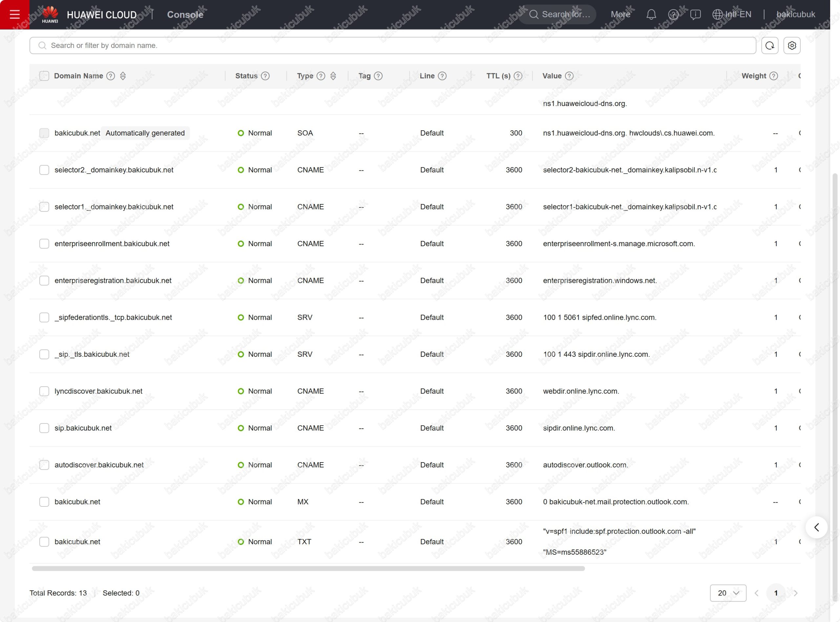Sort records by Type column
Viewport: 840px width, 622px height.
point(333,76)
